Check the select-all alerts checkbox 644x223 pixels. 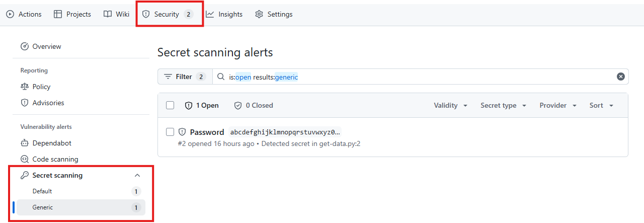[170, 105]
